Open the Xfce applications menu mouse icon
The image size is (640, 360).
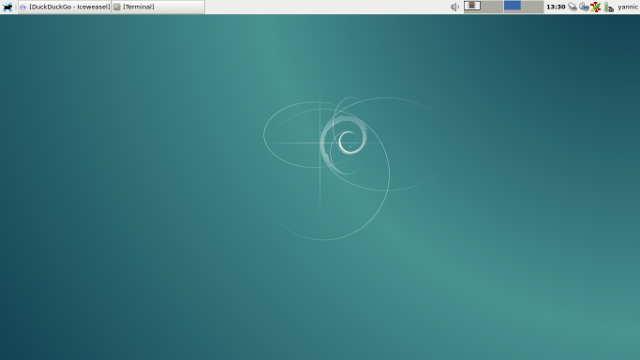[x=7, y=7]
